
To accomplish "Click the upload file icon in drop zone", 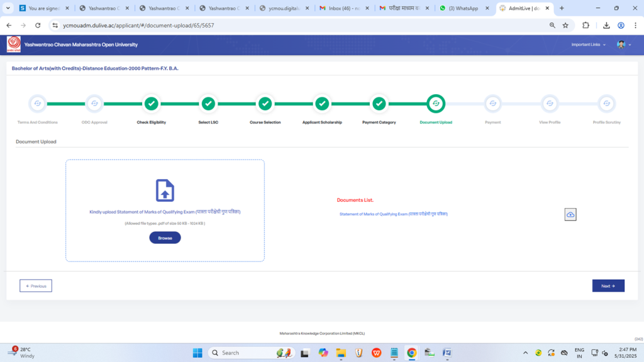I will pos(165,190).
